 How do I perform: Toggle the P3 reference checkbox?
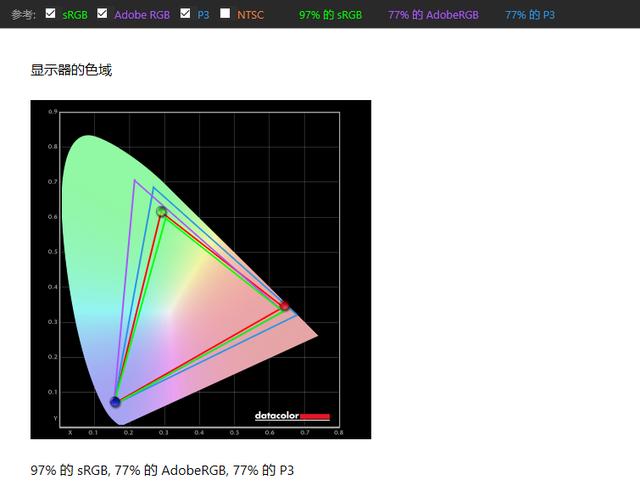pyautogui.click(x=185, y=14)
